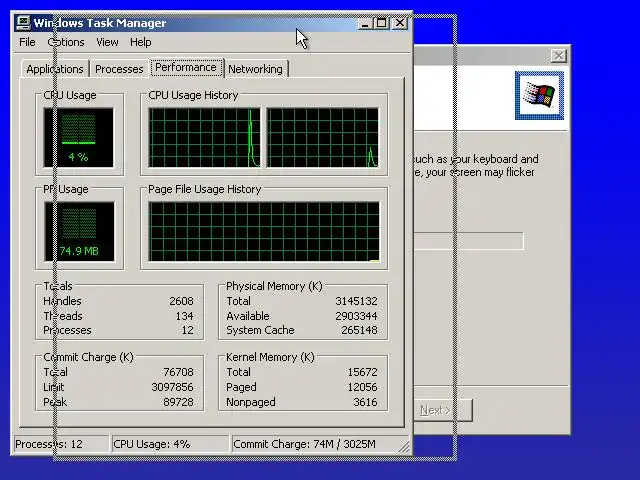Image resolution: width=640 pixels, height=480 pixels.
Task: Click the Paged label in Kernel Memory
Action: (241, 387)
